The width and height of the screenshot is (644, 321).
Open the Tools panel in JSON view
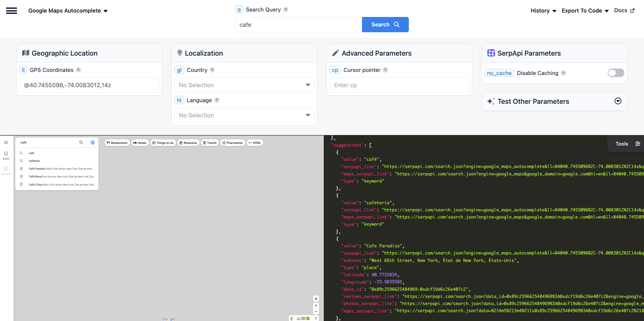click(x=628, y=144)
